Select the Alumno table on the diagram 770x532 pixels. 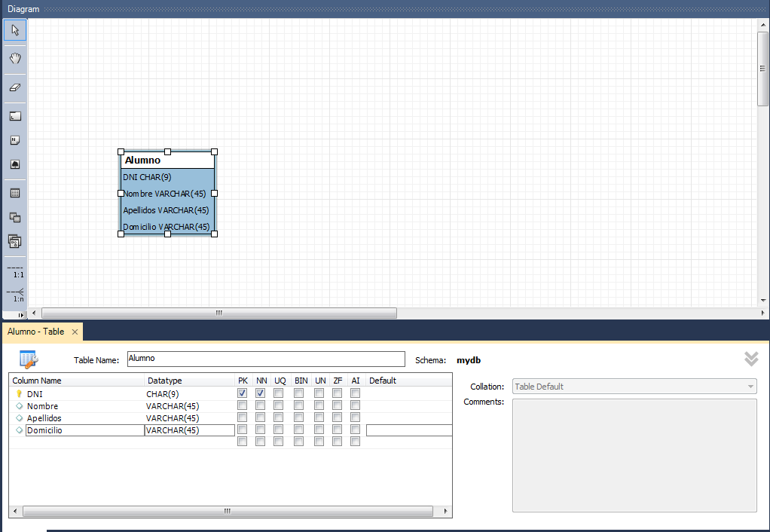click(x=167, y=192)
